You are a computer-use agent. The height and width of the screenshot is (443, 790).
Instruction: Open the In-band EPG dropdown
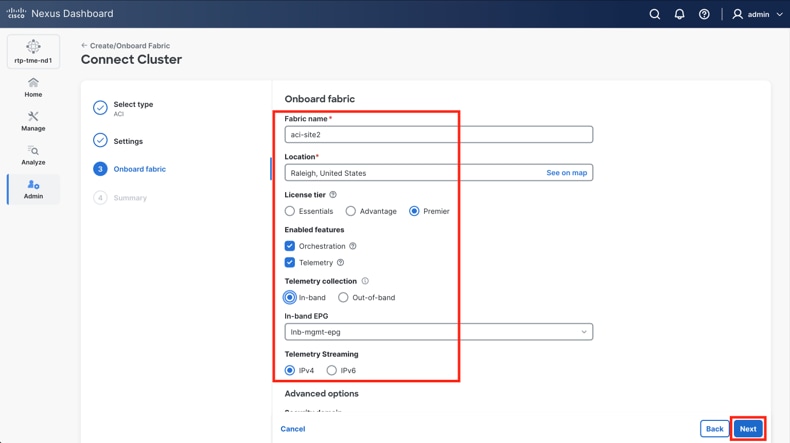tap(438, 332)
